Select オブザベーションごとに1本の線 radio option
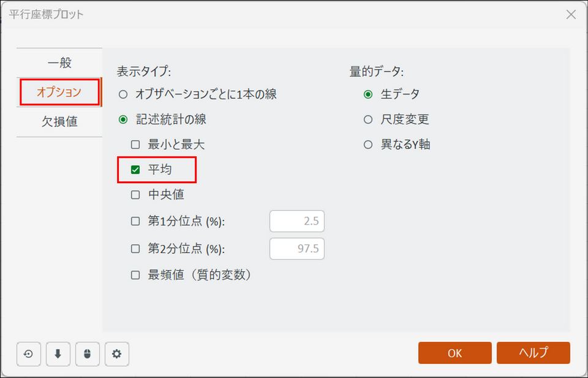 123,94
